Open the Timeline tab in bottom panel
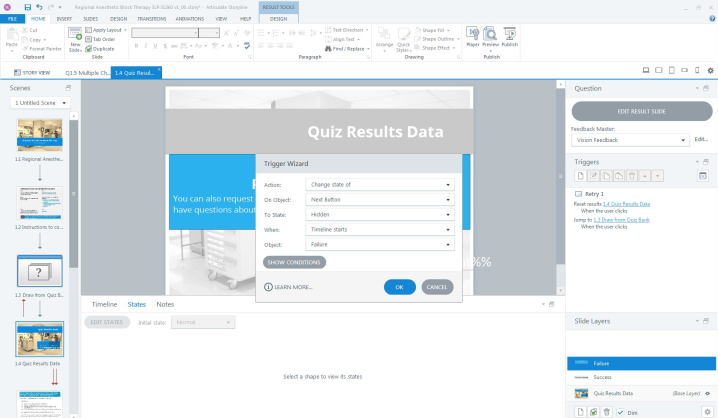 point(104,304)
